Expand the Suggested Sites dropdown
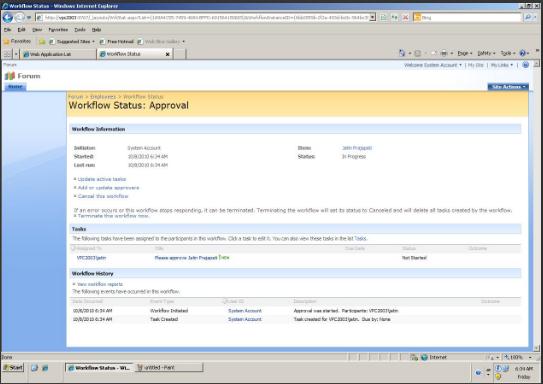This screenshot has width=543, height=384. click(x=94, y=42)
